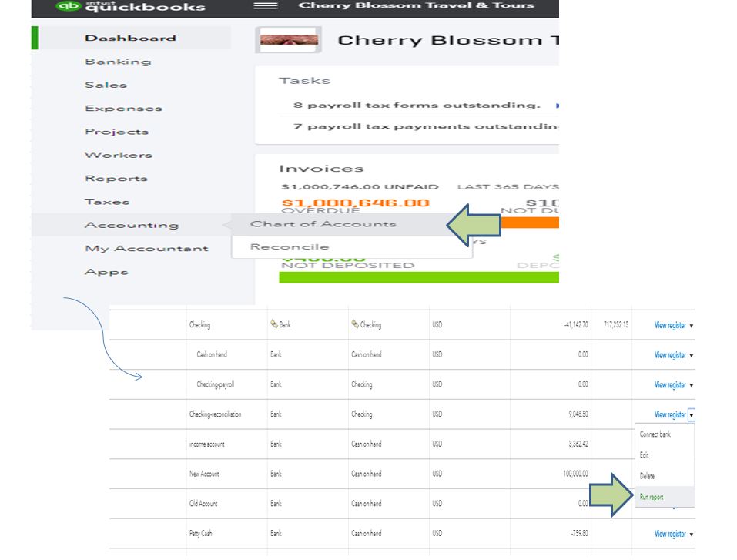The height and width of the screenshot is (560, 737).
Task: Click the Old Account name cell
Action: (203, 504)
